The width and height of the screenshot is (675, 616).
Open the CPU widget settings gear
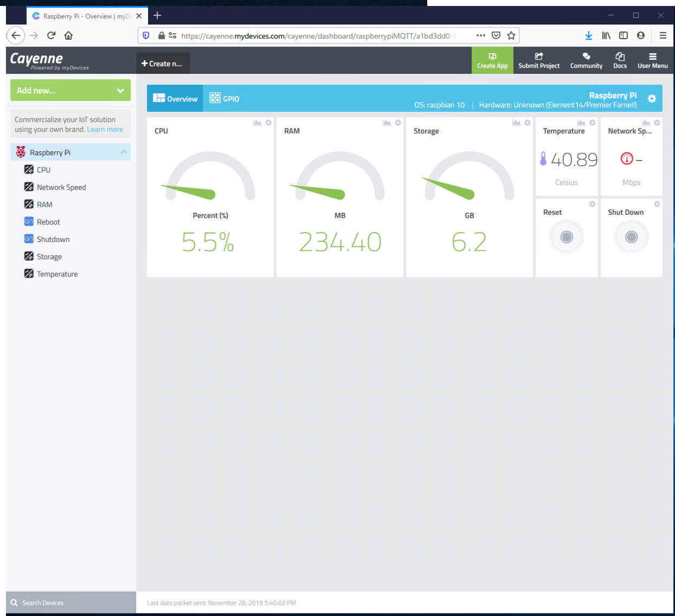tap(268, 123)
